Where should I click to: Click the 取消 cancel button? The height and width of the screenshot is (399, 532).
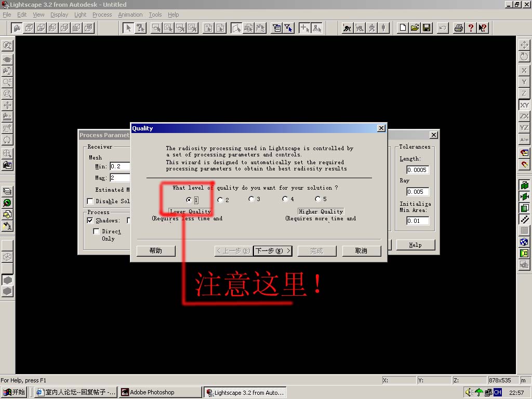pos(362,251)
